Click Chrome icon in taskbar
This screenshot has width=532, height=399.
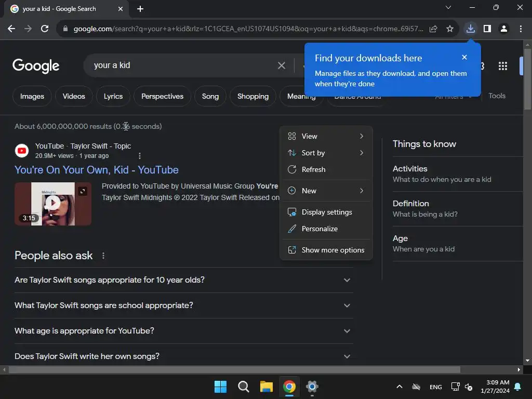click(289, 387)
